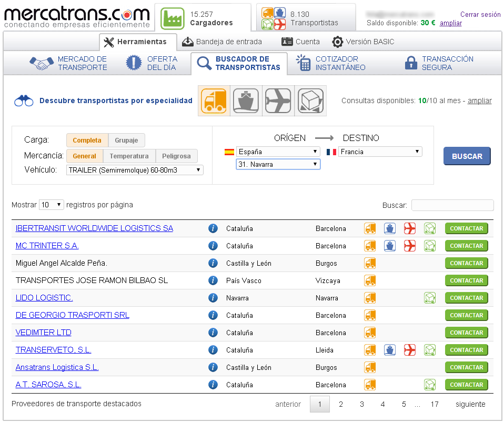The height and width of the screenshot is (422, 504).
Task: Select Completa load type
Action: 87,140
